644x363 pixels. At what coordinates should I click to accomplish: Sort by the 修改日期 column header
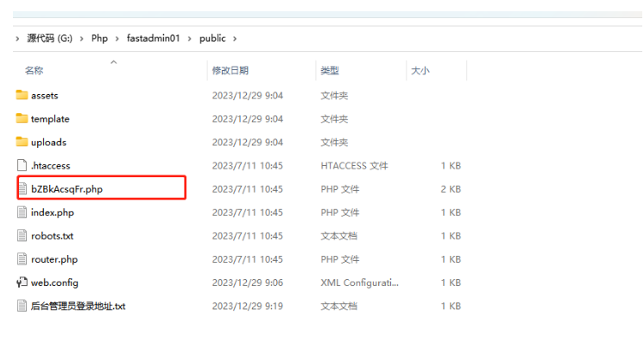230,71
